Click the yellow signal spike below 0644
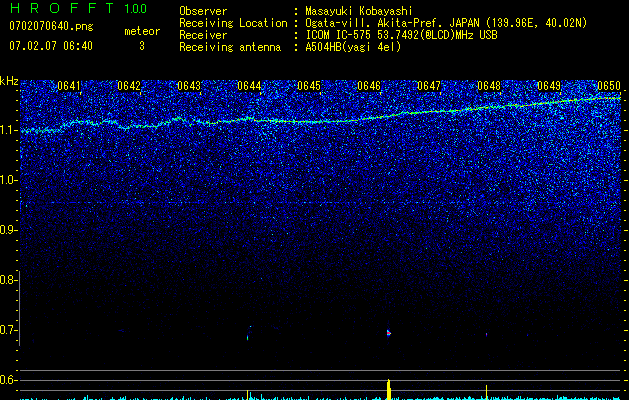Image resolution: width=629 pixels, height=400 pixels. point(248,394)
